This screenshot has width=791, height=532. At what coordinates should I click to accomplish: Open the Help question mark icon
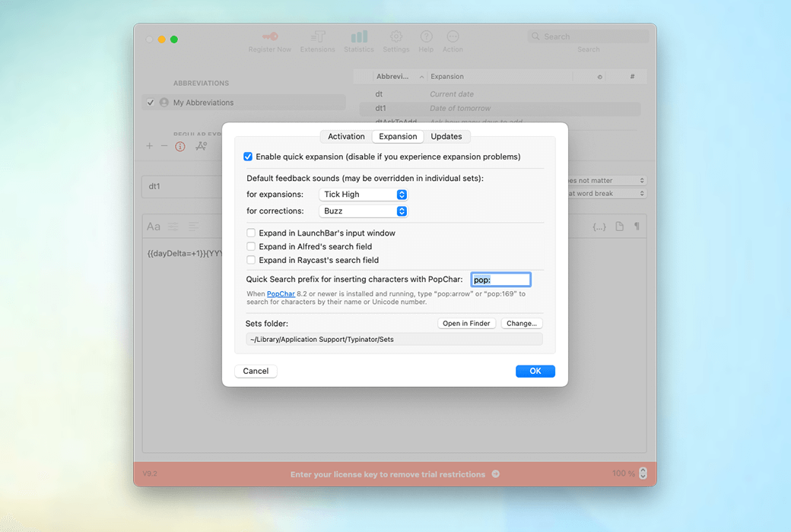[426, 36]
